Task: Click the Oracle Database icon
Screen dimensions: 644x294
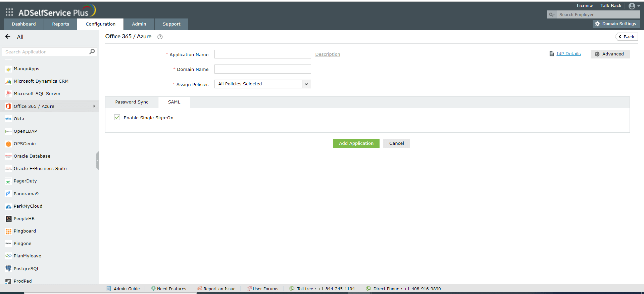Action: (8, 156)
